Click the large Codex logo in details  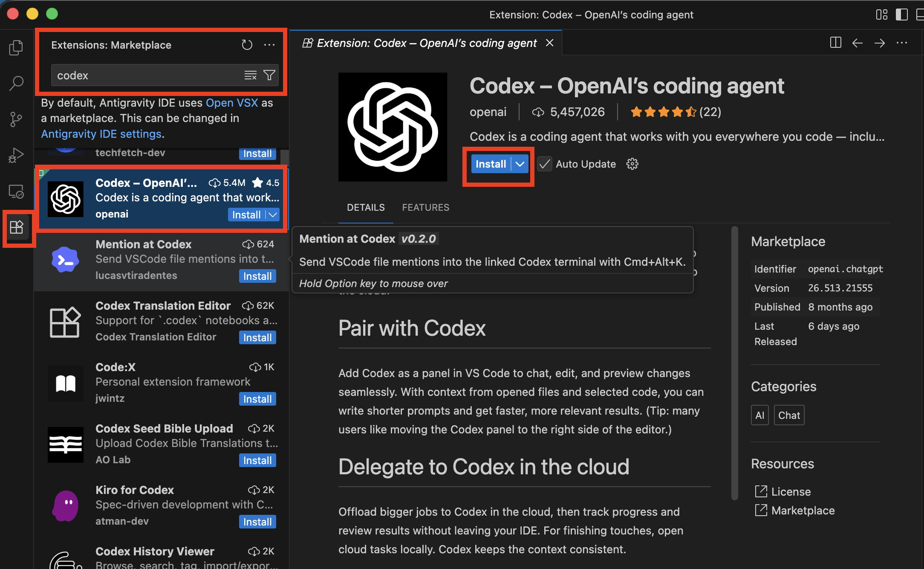(x=393, y=127)
